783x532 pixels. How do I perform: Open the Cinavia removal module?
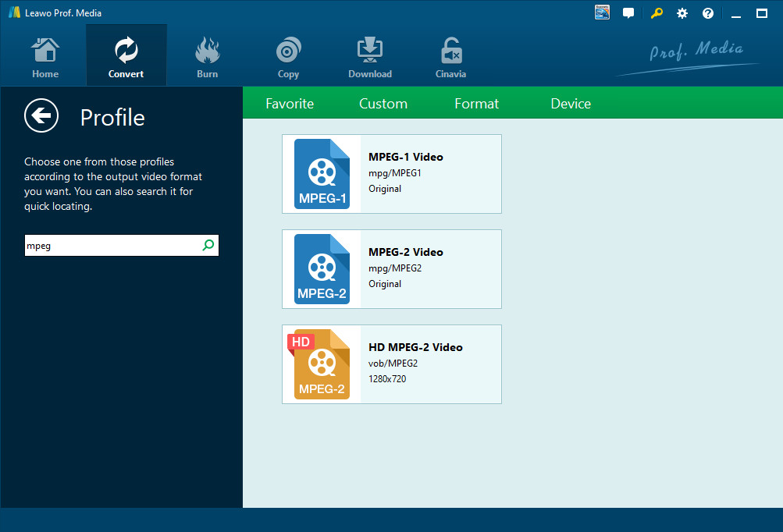pos(450,58)
